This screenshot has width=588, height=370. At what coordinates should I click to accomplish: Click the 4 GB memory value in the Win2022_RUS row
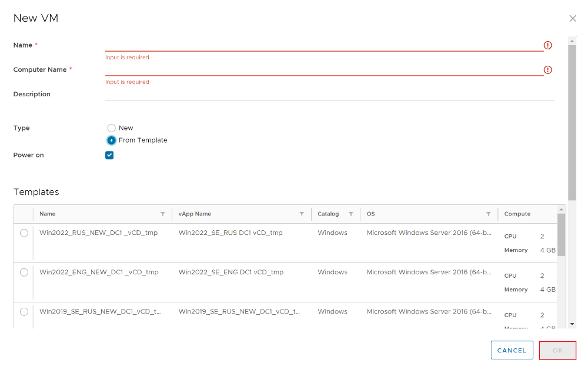pos(547,250)
